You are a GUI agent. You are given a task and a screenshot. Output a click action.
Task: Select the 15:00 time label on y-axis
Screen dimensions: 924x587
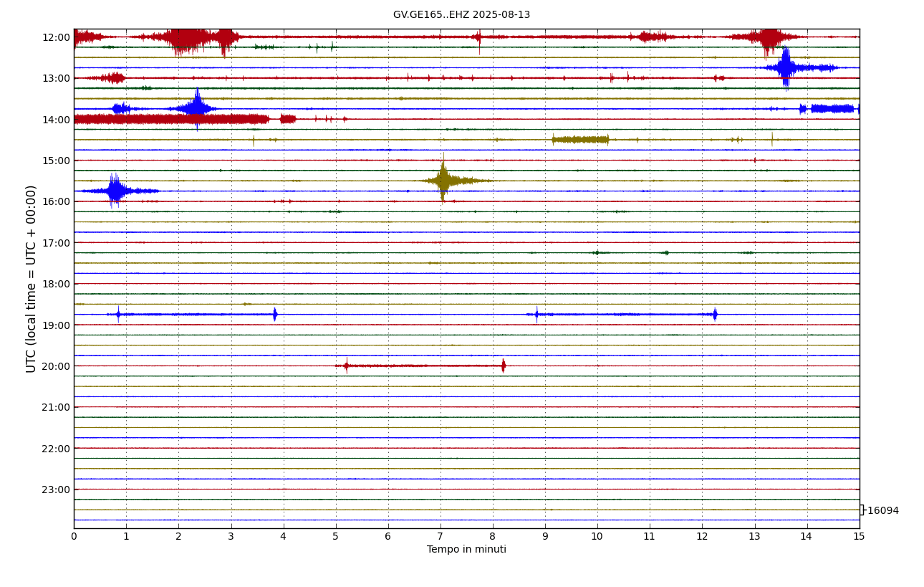(56, 161)
